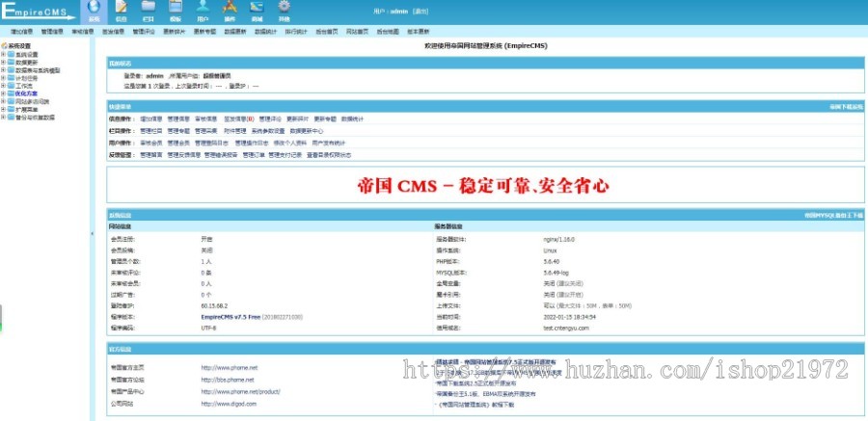
Task: Select 后台首页 in the shortcut bar
Action: (327, 32)
